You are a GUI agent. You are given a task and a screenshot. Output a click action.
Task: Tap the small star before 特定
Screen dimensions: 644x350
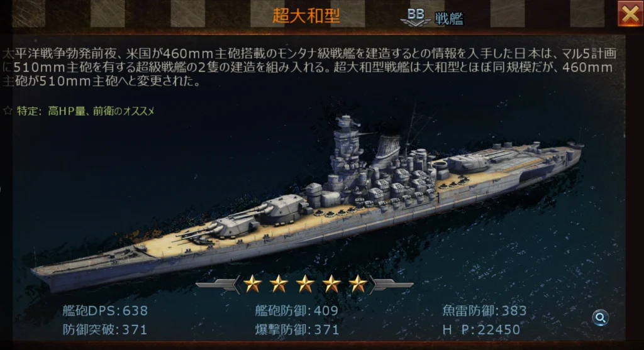pos(8,111)
